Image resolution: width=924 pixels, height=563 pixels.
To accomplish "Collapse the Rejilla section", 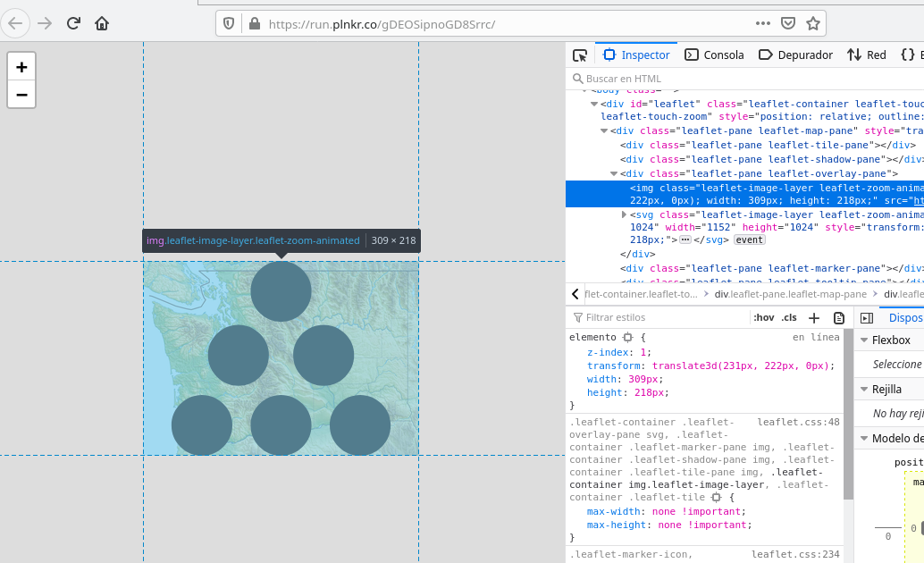I will [862, 389].
